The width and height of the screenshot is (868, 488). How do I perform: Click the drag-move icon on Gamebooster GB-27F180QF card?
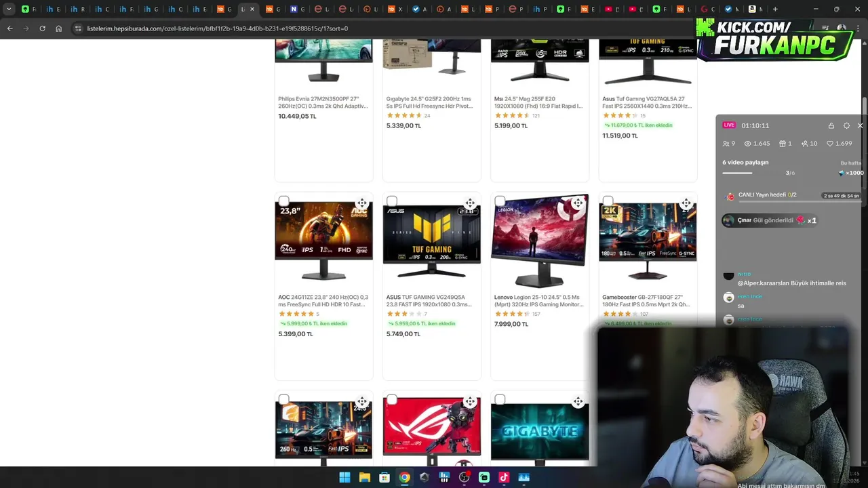pos(686,203)
